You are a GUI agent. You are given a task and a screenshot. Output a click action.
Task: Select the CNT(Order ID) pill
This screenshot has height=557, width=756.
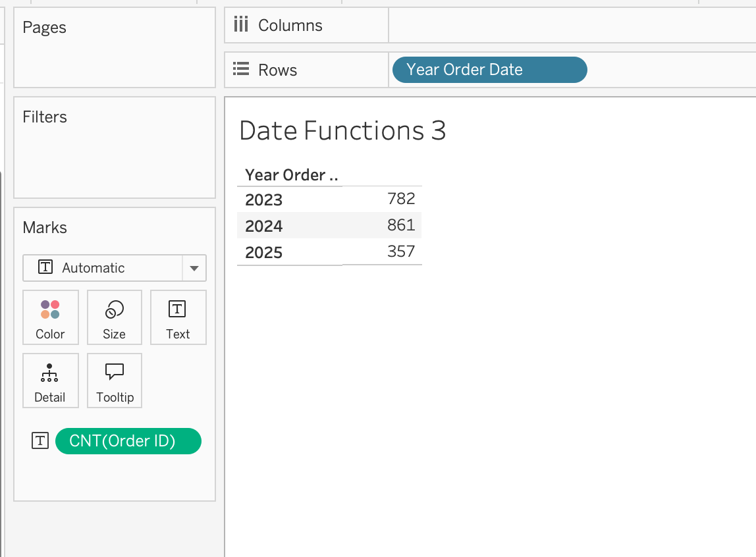tap(128, 441)
